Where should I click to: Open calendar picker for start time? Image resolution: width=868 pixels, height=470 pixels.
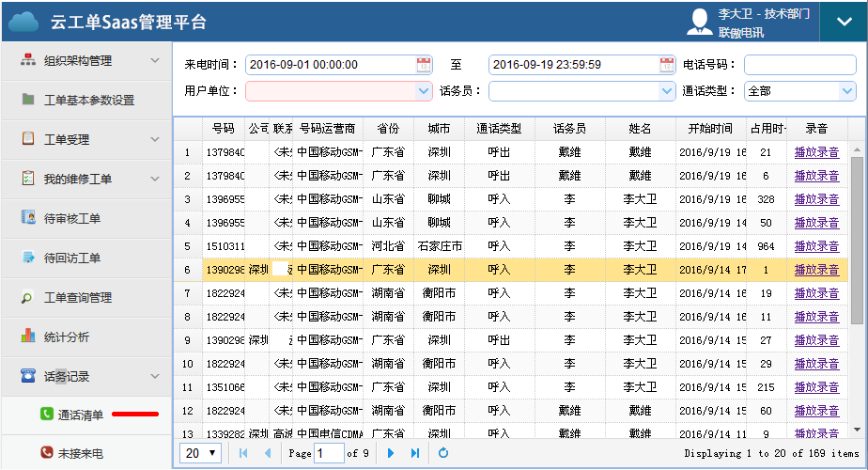(423, 65)
